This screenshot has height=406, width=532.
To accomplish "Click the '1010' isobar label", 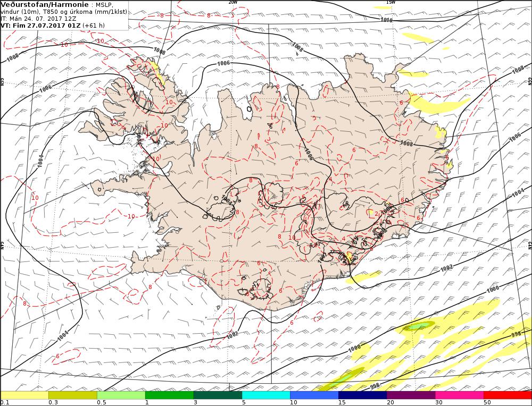I will [x=386, y=20].
